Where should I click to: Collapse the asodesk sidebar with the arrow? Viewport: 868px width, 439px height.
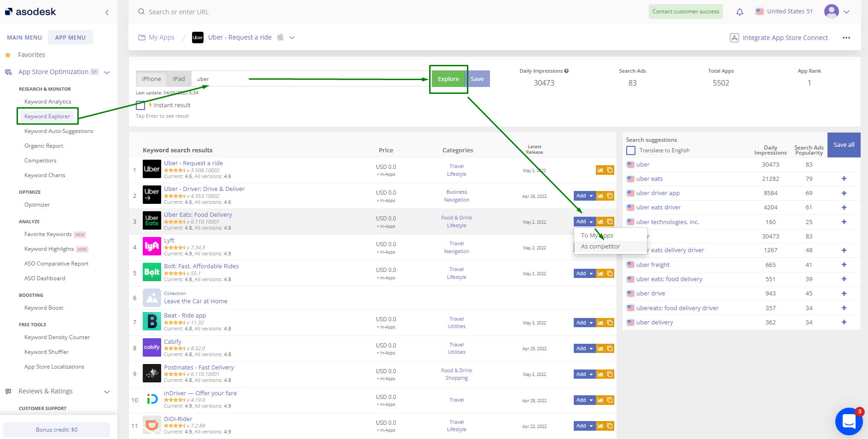(x=107, y=12)
